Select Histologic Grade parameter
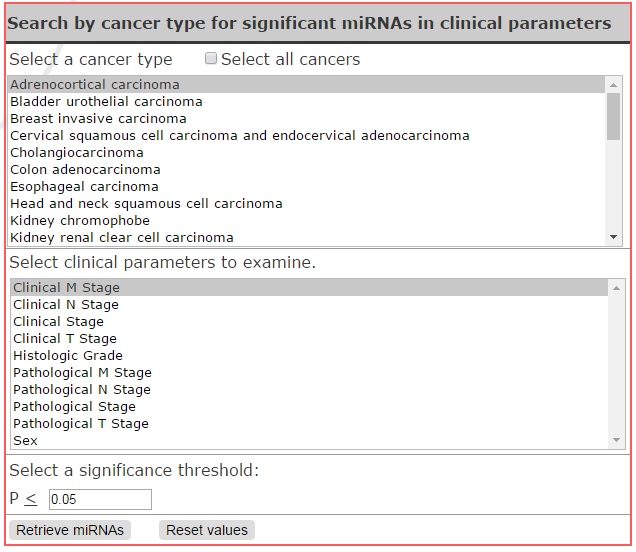Screen dimensions: 636x552 pyautogui.click(x=309, y=356)
